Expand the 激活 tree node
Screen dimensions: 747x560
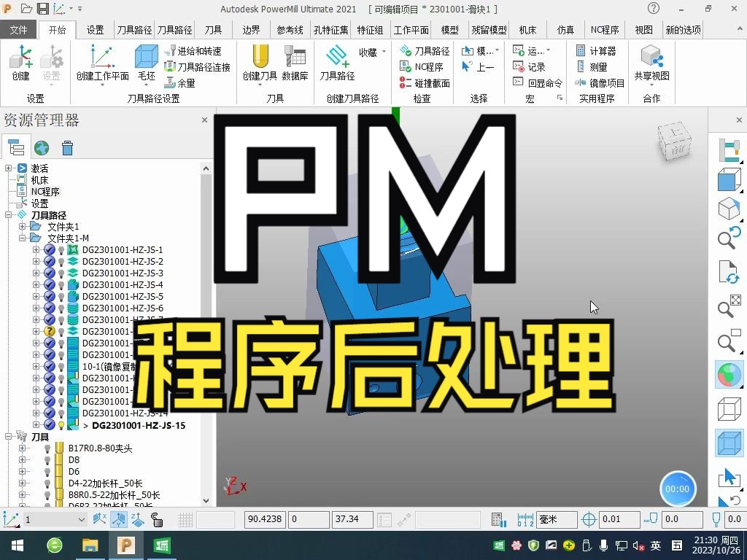click(9, 168)
